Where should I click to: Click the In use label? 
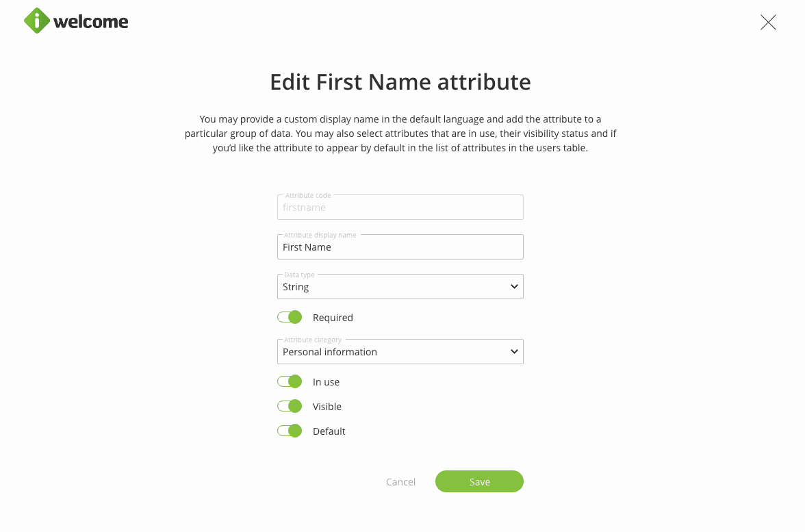click(326, 382)
